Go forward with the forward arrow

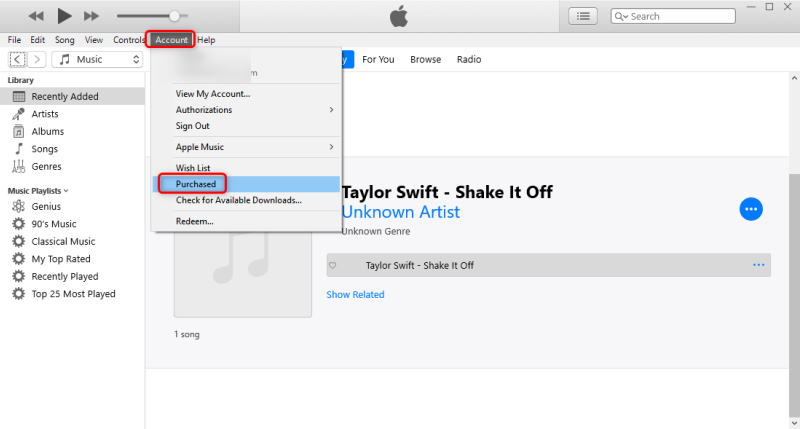37,60
